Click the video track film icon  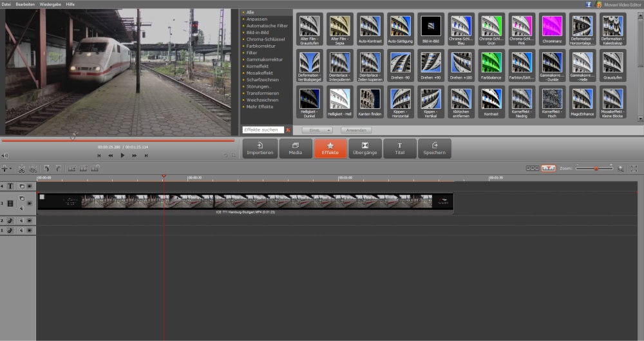pos(10,203)
